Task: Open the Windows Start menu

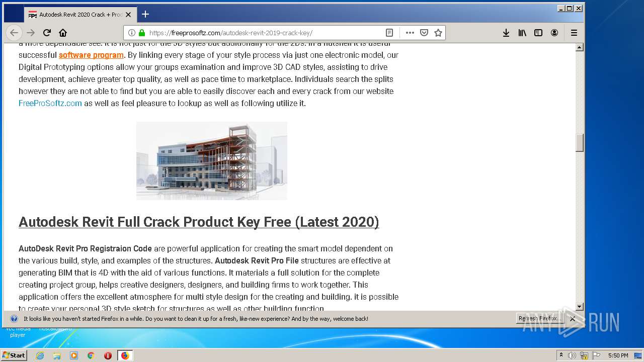Action: pyautogui.click(x=14, y=355)
